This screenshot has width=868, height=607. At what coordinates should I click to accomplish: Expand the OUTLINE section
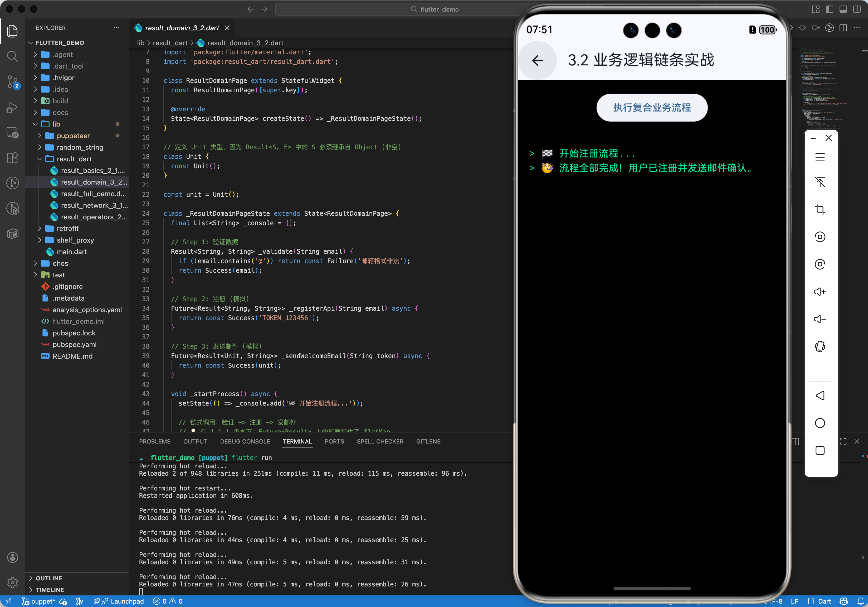[49, 578]
